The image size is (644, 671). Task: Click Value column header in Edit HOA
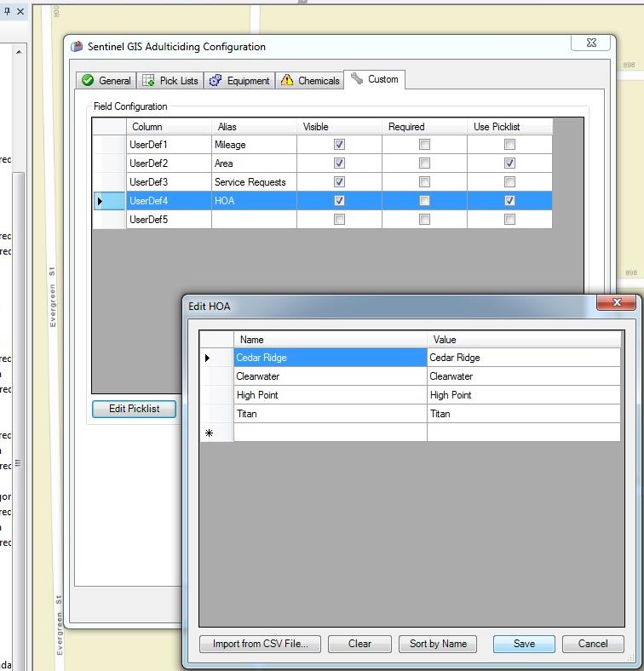[524, 340]
